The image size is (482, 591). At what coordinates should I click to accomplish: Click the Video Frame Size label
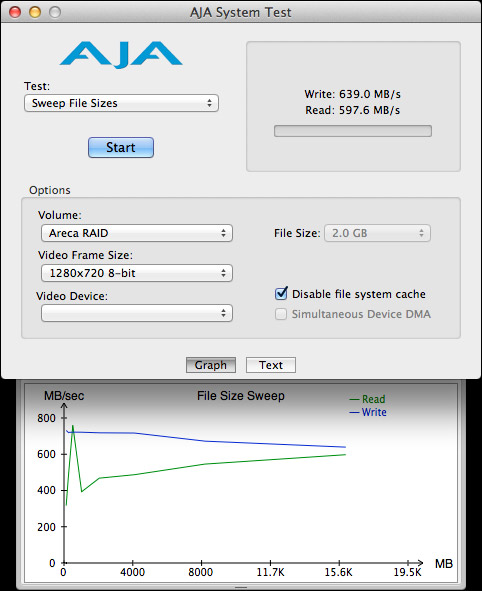(x=86, y=255)
